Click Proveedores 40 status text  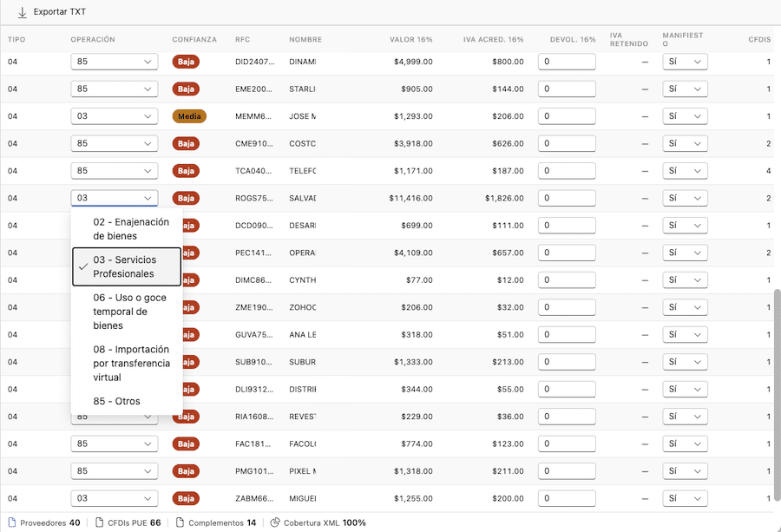[49, 522]
